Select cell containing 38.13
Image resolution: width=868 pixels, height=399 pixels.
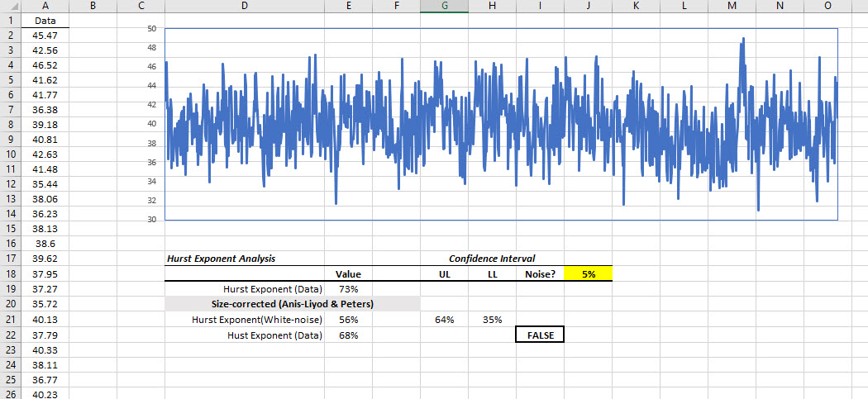45,229
